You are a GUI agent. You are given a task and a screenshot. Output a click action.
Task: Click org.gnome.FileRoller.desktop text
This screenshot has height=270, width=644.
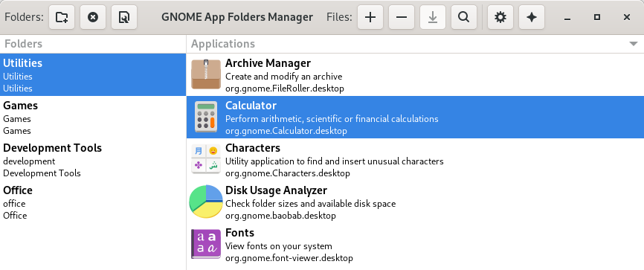tap(285, 89)
